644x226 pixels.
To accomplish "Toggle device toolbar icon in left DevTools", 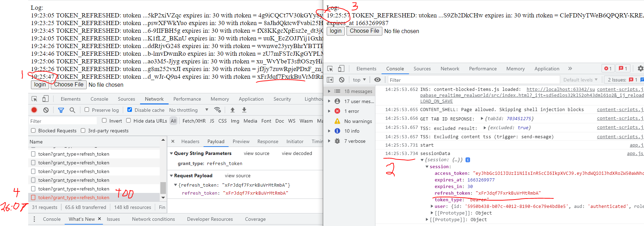I will tap(46, 99).
